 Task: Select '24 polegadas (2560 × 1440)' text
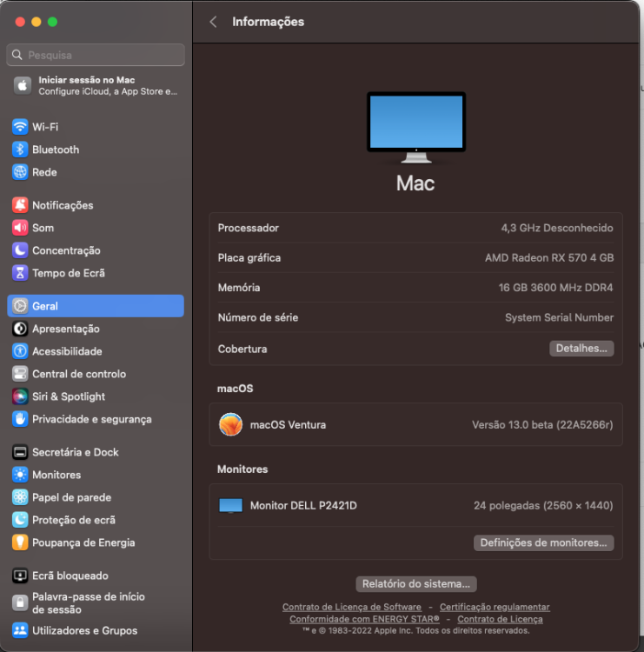pyautogui.click(x=543, y=506)
